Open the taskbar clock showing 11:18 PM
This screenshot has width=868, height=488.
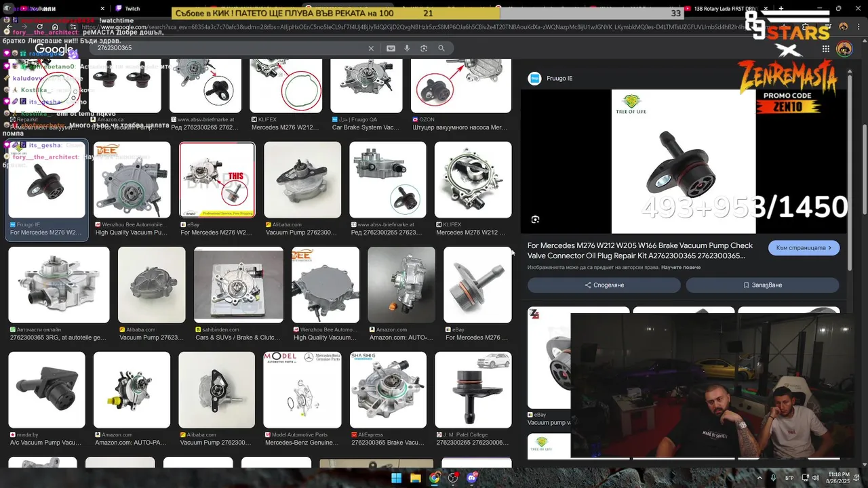point(839,478)
